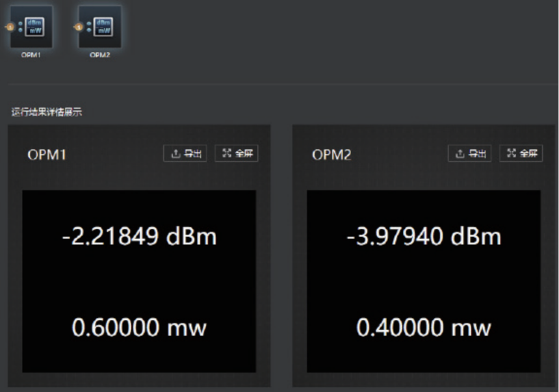Export the OPM2 results with 导出

(469, 153)
